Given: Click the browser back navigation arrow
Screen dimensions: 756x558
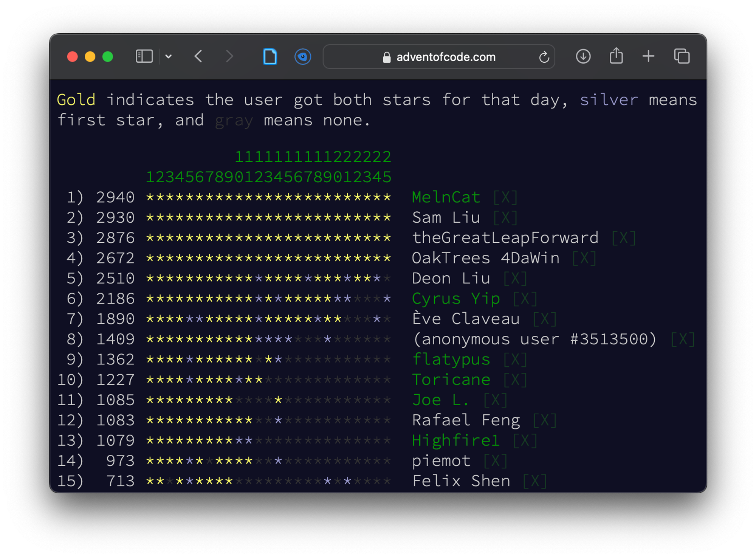Looking at the screenshot, I should (x=200, y=57).
